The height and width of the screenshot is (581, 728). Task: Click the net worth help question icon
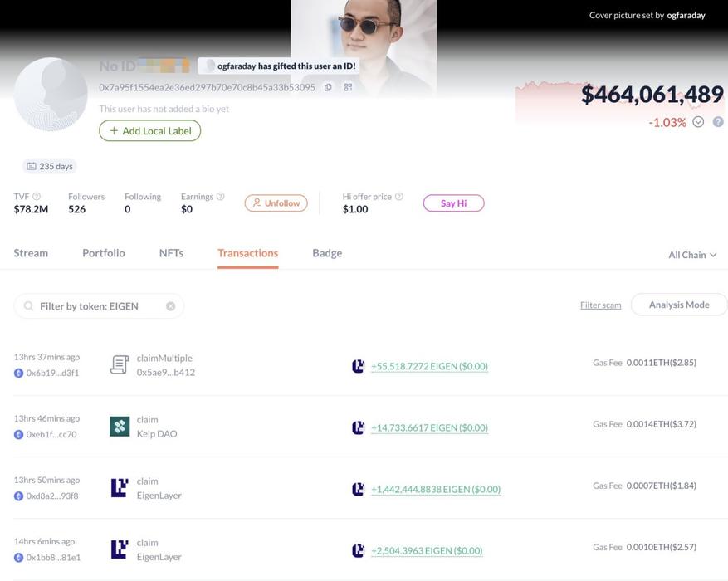click(x=718, y=122)
